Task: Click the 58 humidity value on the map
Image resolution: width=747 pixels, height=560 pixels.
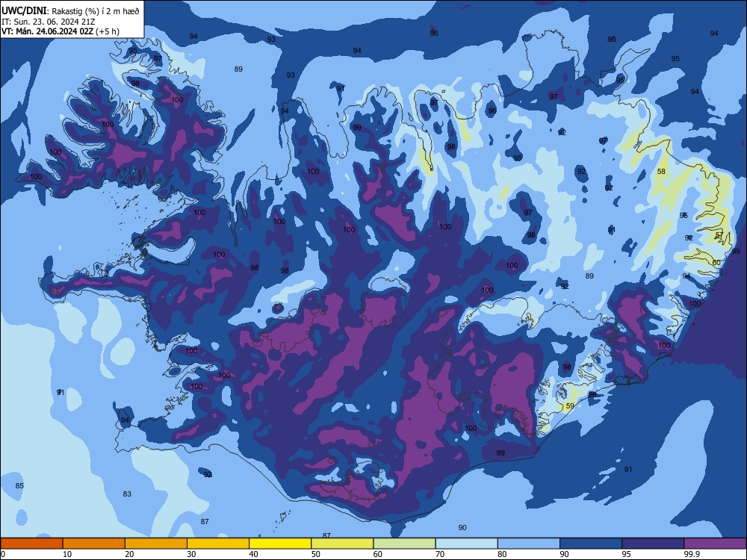Action: 661,172
